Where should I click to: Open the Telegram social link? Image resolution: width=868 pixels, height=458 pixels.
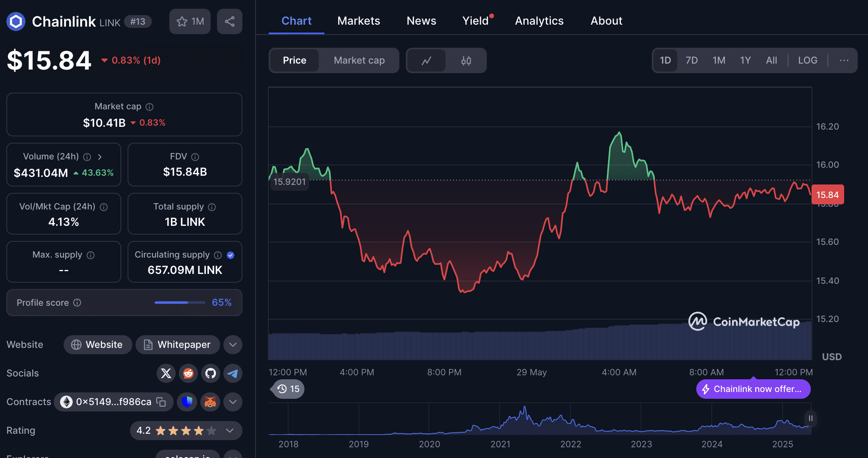pyautogui.click(x=233, y=373)
